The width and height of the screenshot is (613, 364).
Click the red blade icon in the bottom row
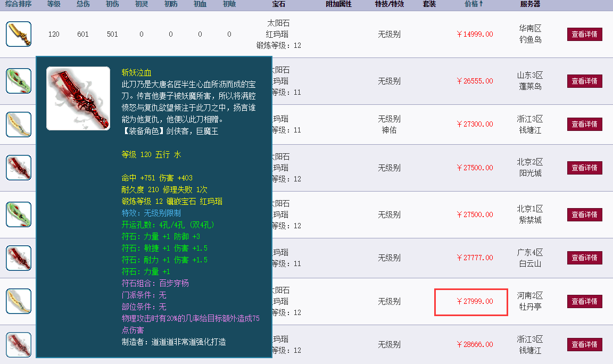(18, 344)
